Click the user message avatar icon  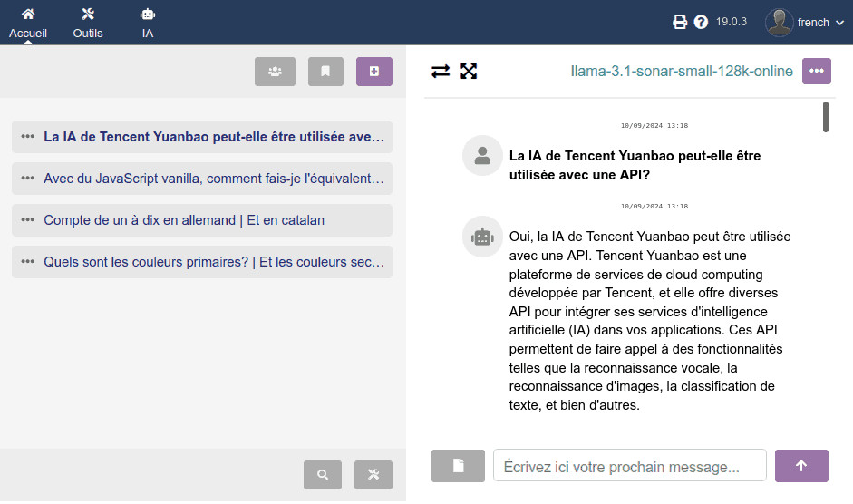(x=482, y=156)
